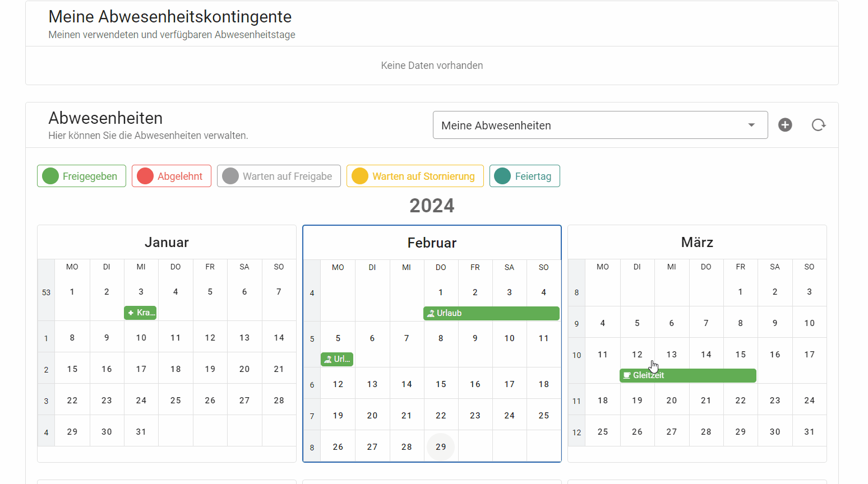Image resolution: width=868 pixels, height=484 pixels.
Task: Click the Februar month header
Action: coord(432,243)
